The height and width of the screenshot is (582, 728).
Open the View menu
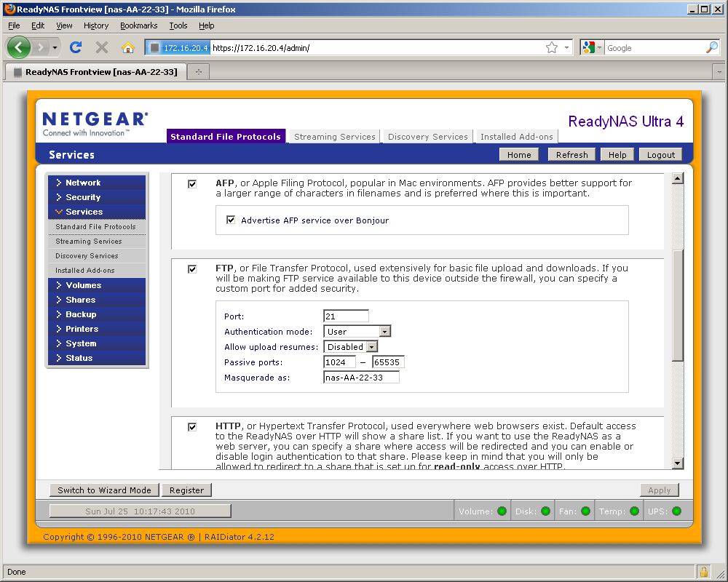coord(64,25)
